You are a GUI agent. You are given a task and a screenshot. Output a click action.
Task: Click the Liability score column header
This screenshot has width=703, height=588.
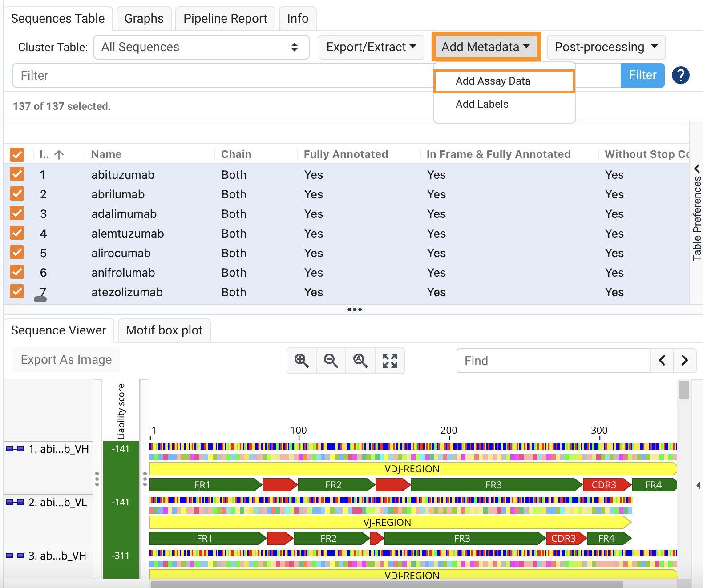(x=121, y=411)
